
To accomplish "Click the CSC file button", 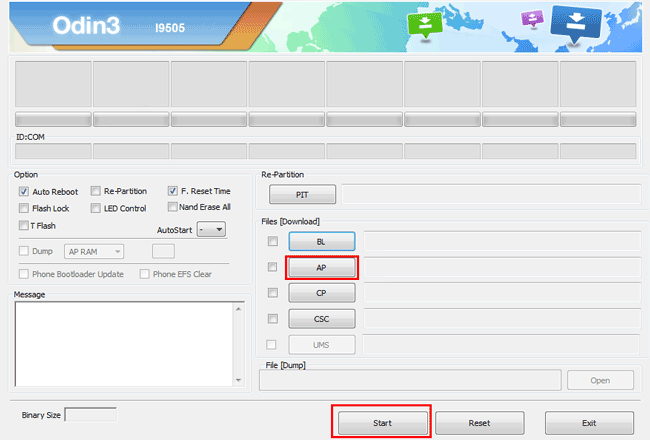I will click(x=322, y=319).
